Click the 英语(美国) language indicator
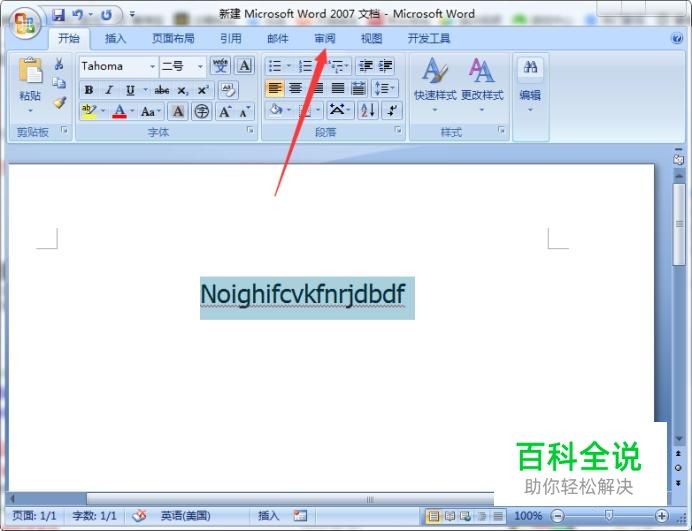 point(185,516)
